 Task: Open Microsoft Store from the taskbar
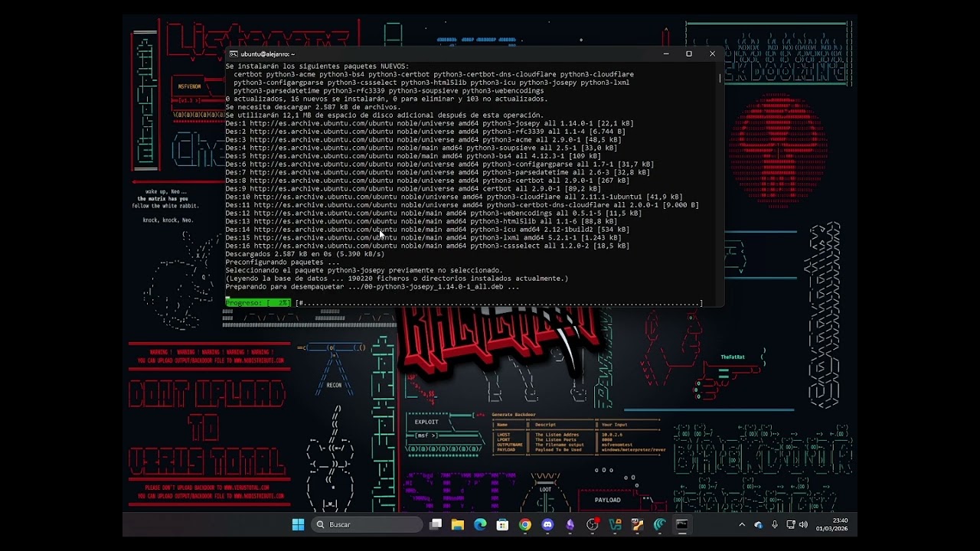coord(502,524)
